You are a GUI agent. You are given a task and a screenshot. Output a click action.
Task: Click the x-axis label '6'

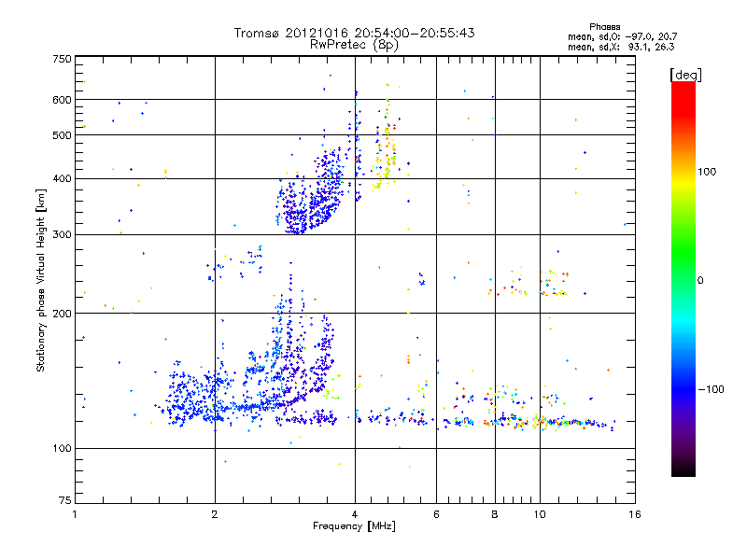(436, 514)
